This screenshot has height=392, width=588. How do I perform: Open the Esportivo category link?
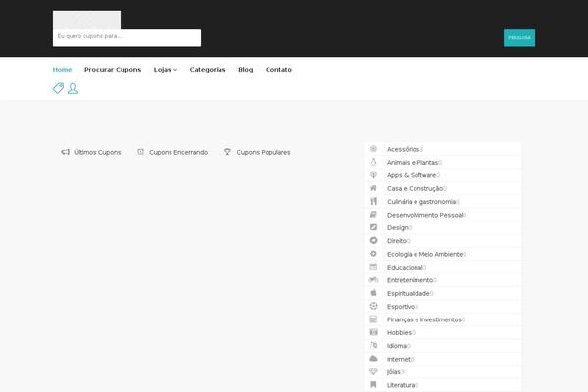[401, 307]
